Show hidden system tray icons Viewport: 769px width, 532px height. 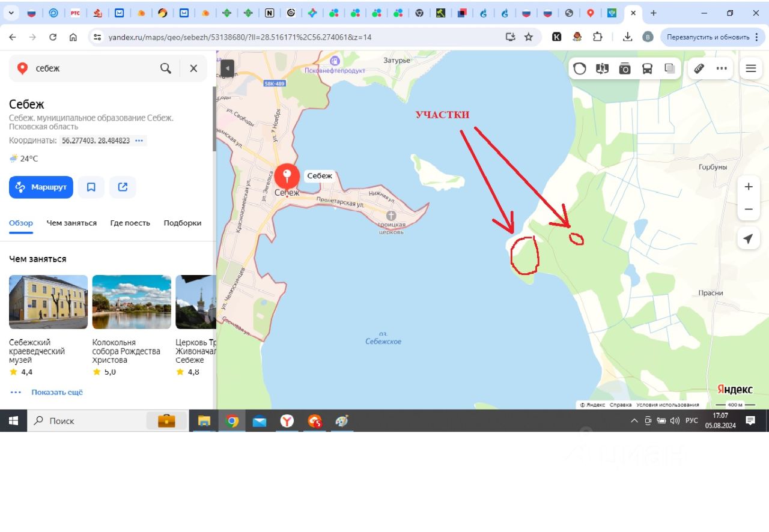coord(634,421)
